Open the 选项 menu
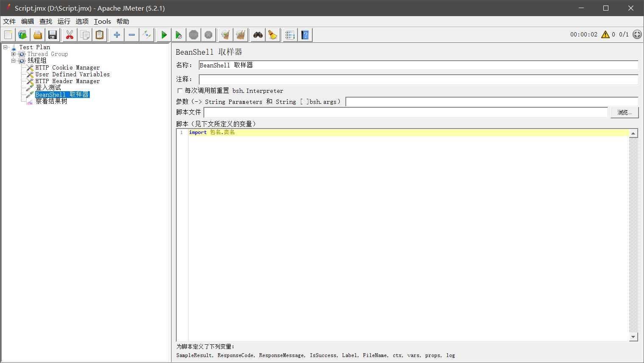This screenshot has height=363, width=644. click(82, 21)
